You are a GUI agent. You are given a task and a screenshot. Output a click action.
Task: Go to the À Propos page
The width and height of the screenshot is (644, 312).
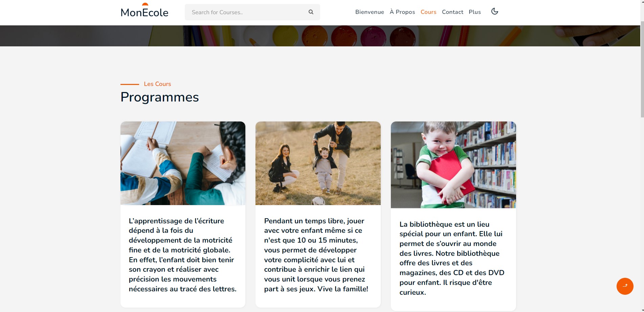402,12
